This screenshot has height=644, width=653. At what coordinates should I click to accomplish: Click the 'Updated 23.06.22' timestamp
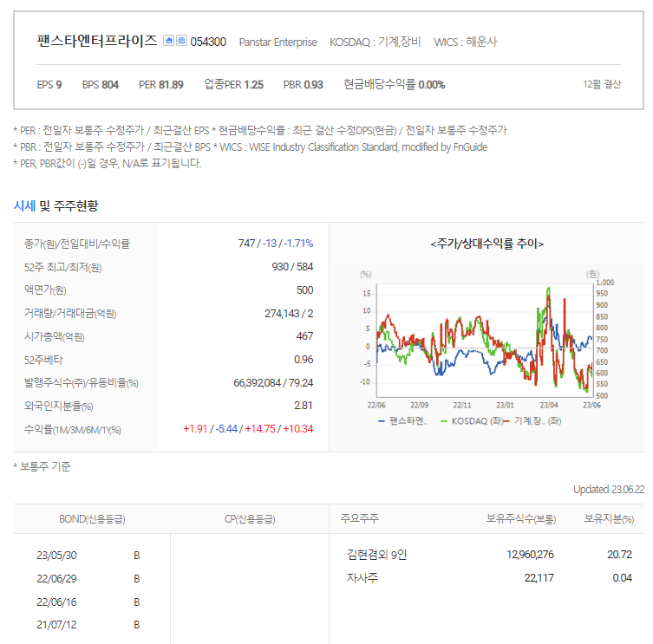pos(609,489)
